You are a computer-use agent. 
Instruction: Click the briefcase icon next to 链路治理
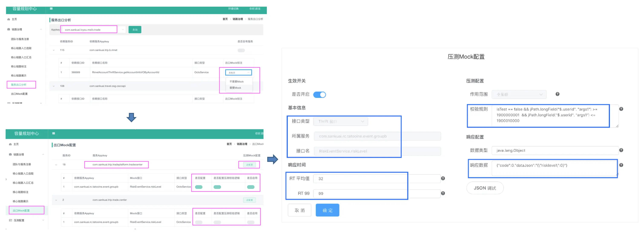[x=8, y=29]
